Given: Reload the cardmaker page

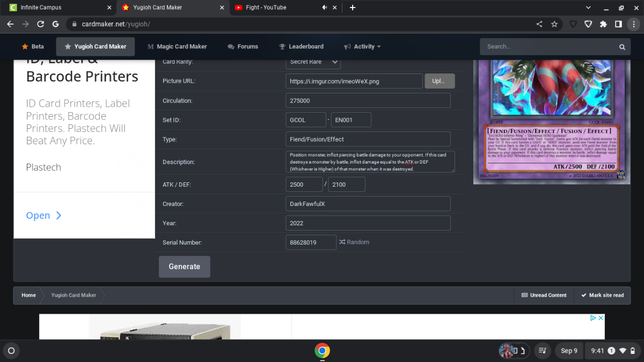Looking at the screenshot, I should [x=40, y=24].
